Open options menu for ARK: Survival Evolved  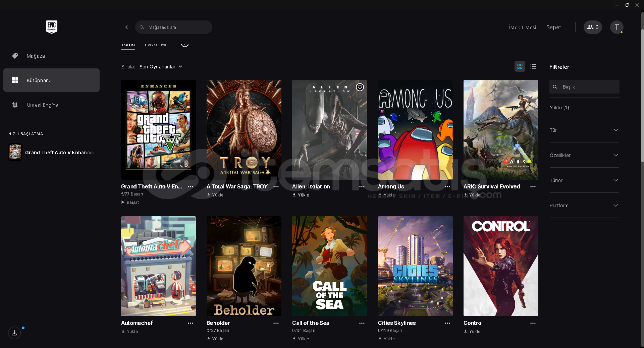point(533,187)
